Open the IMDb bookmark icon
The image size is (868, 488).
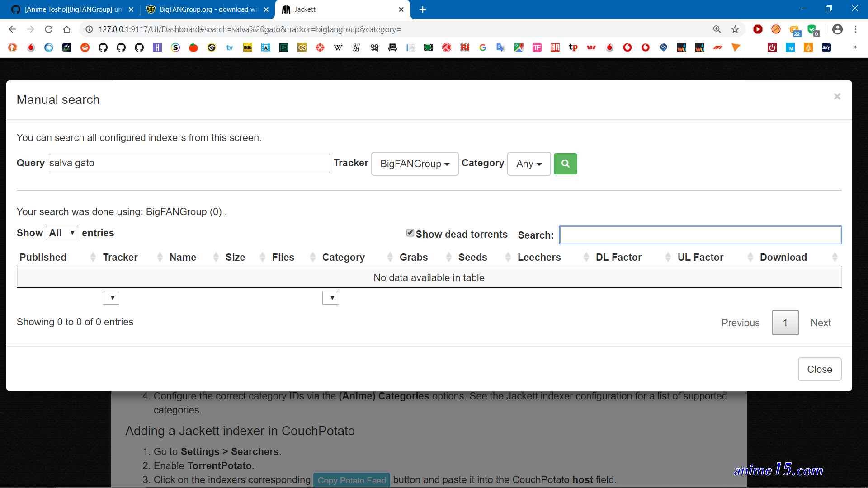[248, 47]
